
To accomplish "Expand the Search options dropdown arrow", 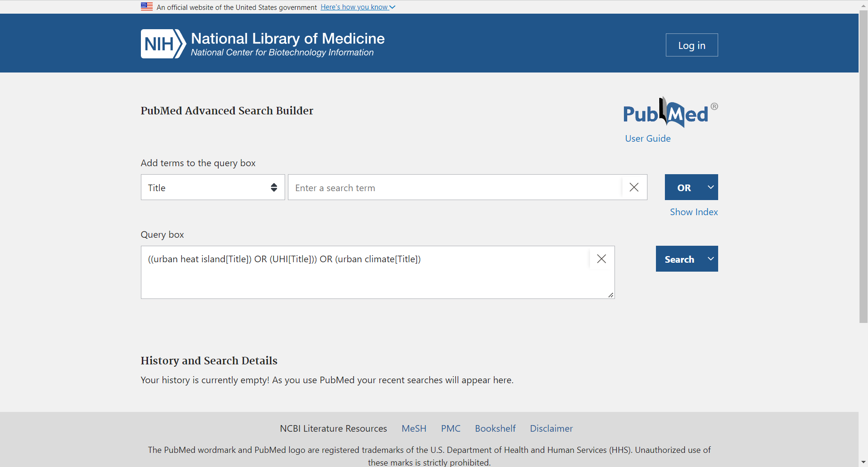I will 711,259.
